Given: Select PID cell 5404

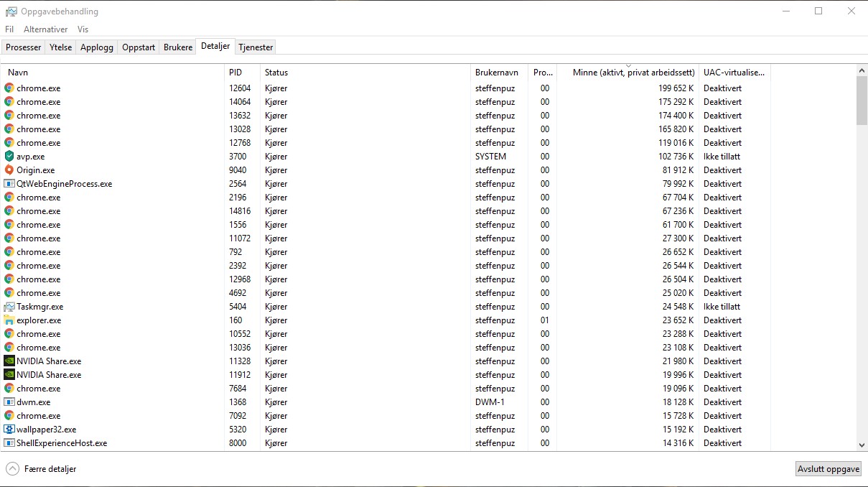Looking at the screenshot, I should click(x=238, y=307).
